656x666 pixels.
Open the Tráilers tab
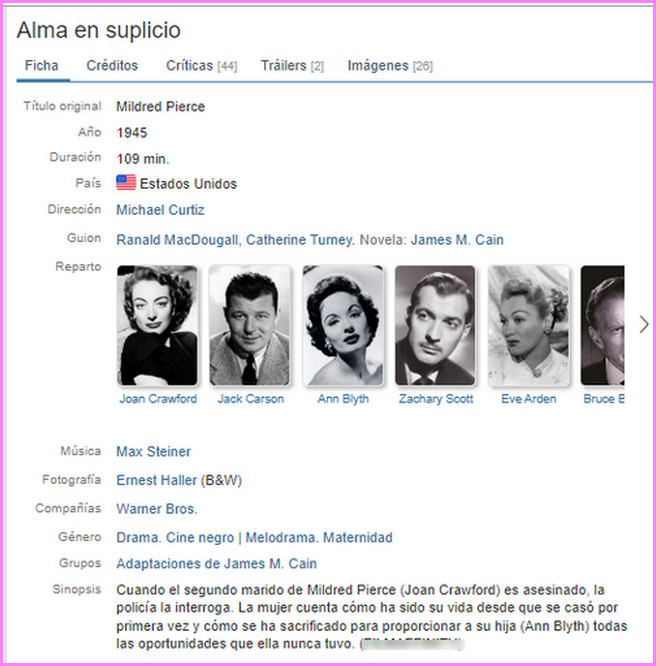tap(292, 65)
